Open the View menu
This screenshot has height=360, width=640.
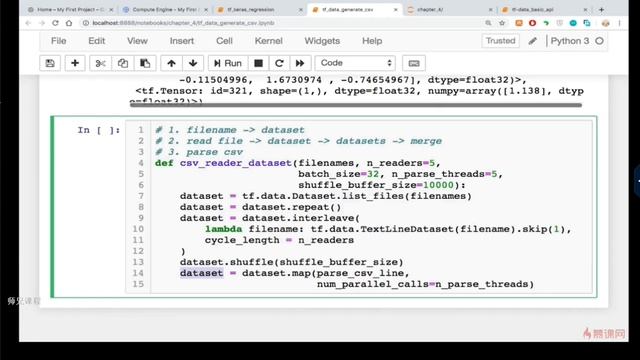137,41
